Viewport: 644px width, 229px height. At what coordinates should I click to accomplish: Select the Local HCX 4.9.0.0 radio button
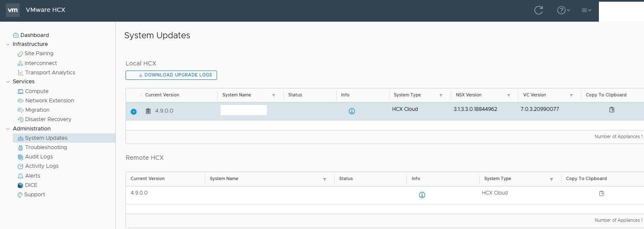(x=134, y=111)
